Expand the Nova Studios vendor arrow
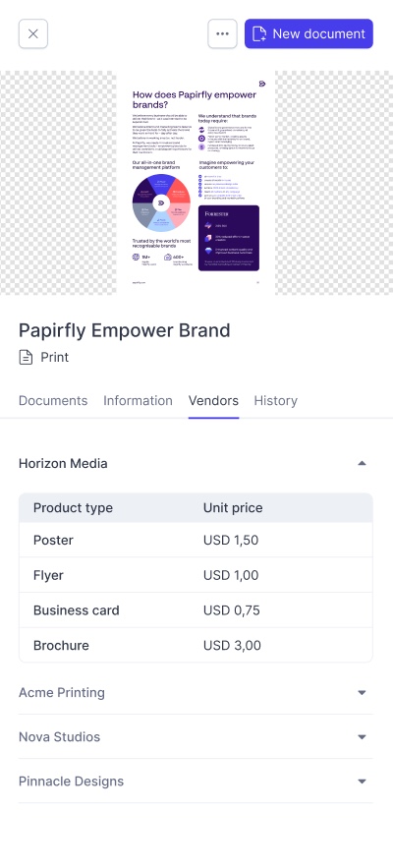This screenshot has width=393, height=868. (362, 737)
